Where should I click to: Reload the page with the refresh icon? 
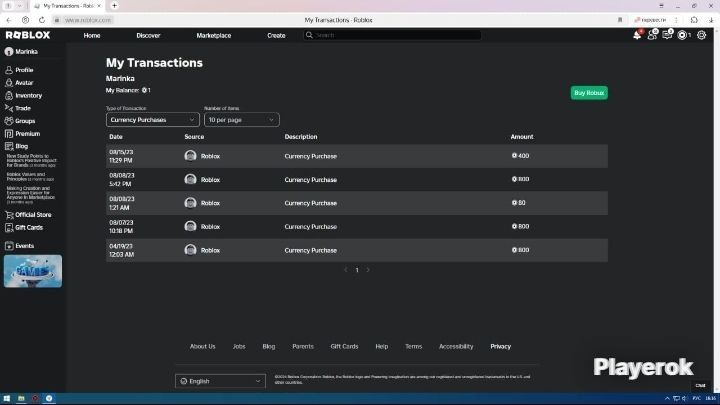(x=42, y=20)
